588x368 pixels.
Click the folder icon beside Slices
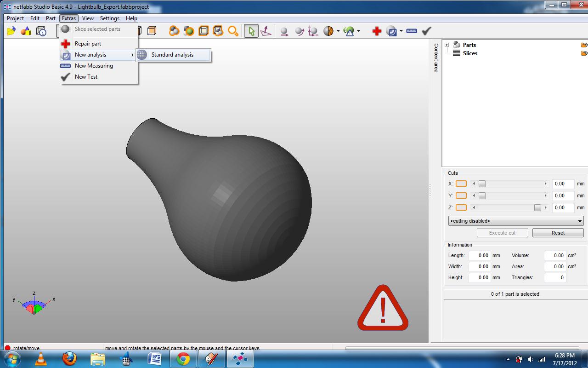584,53
